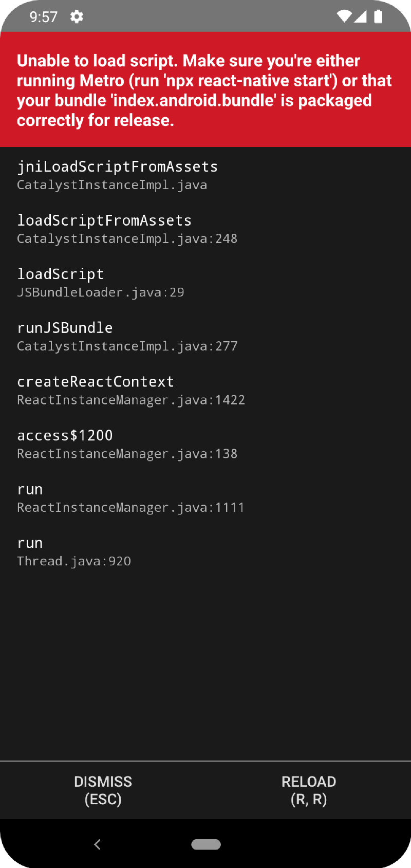The width and height of the screenshot is (411, 868).
Task: Open the loadScript JSBundleLoader.java:29 frame
Action: pos(100,283)
